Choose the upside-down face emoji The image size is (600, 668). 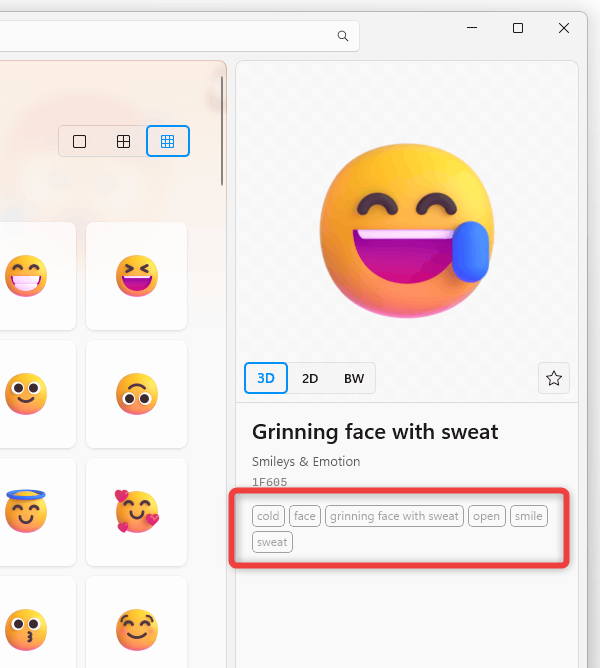[x=137, y=394]
